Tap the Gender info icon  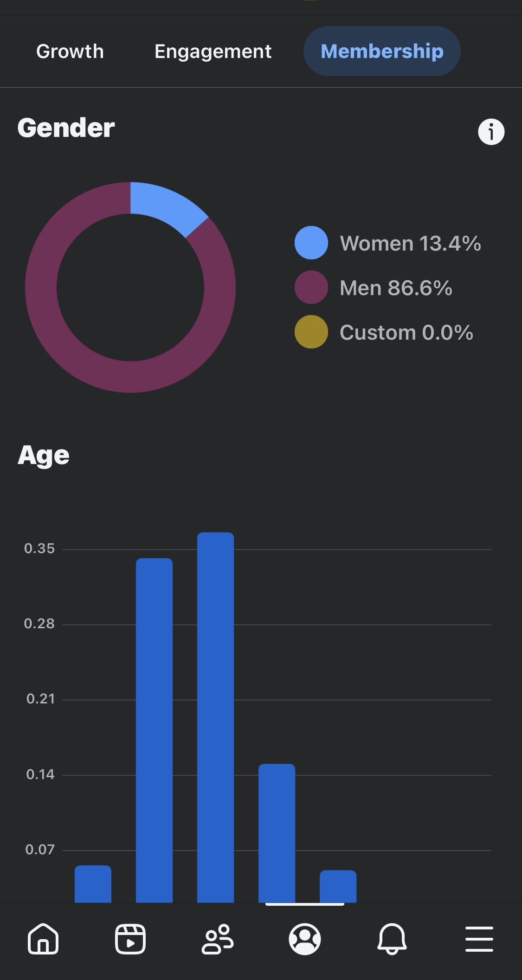coord(491,132)
